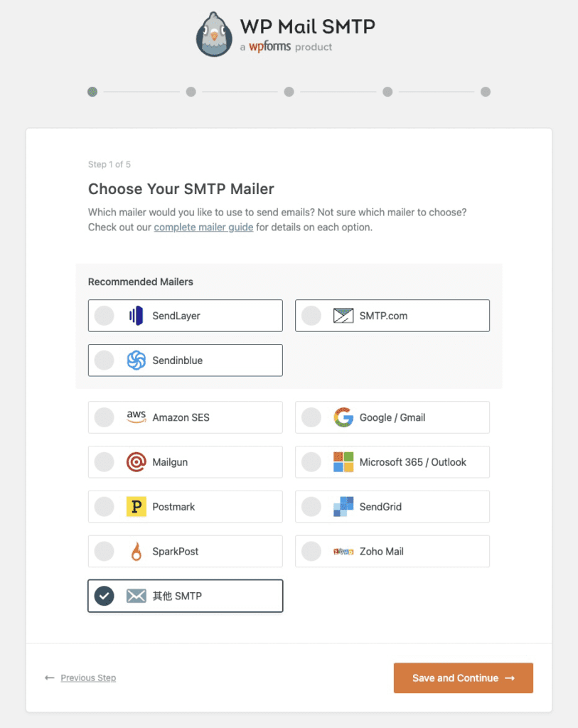Choose the Google / Gmail radio option
The width and height of the screenshot is (578, 728).
tap(311, 417)
